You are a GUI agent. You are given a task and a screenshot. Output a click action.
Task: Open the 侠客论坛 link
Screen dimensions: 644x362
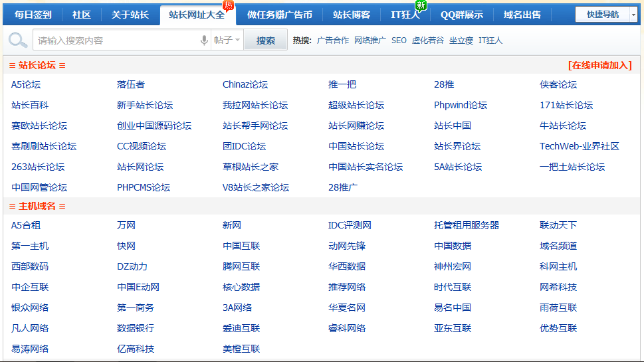point(558,84)
